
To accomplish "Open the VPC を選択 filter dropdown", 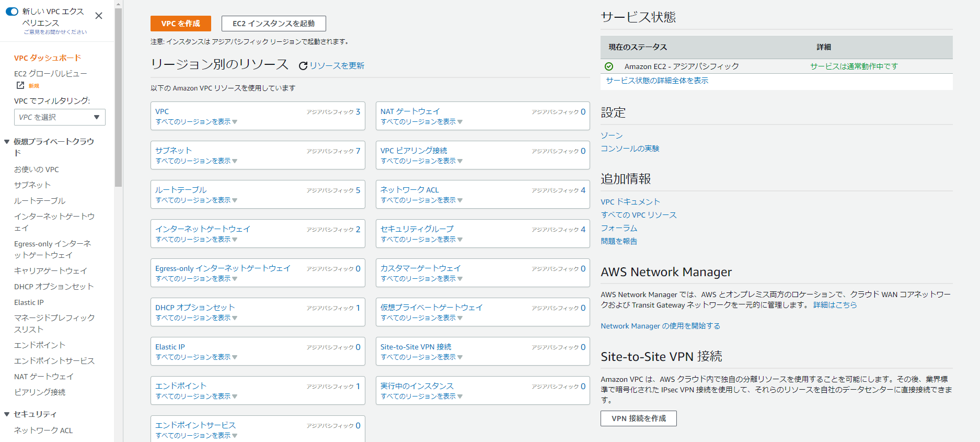I will (x=60, y=117).
